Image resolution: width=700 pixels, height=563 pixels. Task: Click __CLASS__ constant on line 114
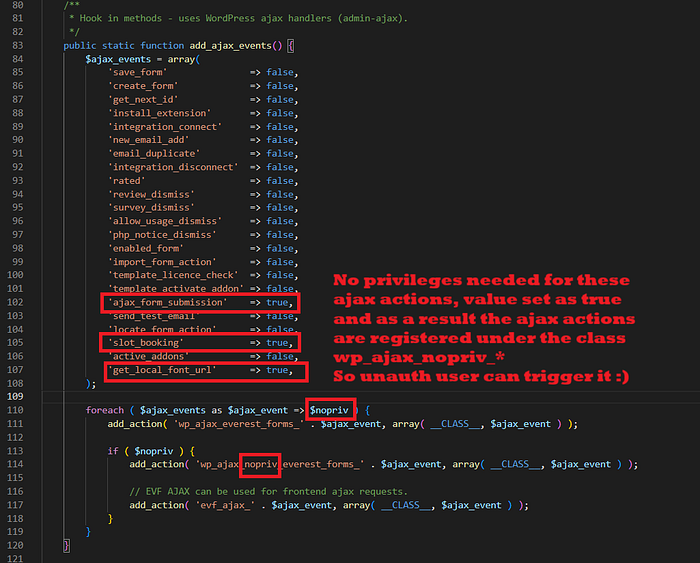coord(514,464)
